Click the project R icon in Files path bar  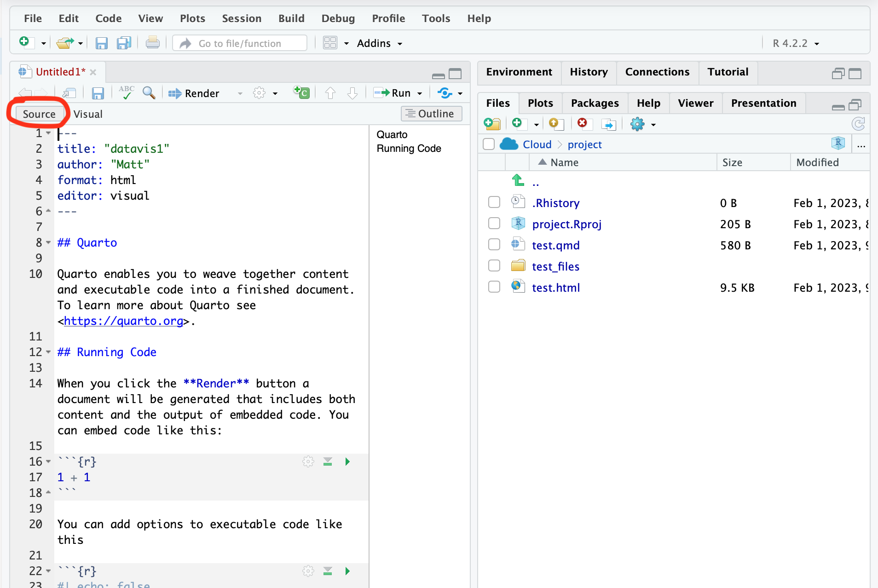tap(838, 144)
